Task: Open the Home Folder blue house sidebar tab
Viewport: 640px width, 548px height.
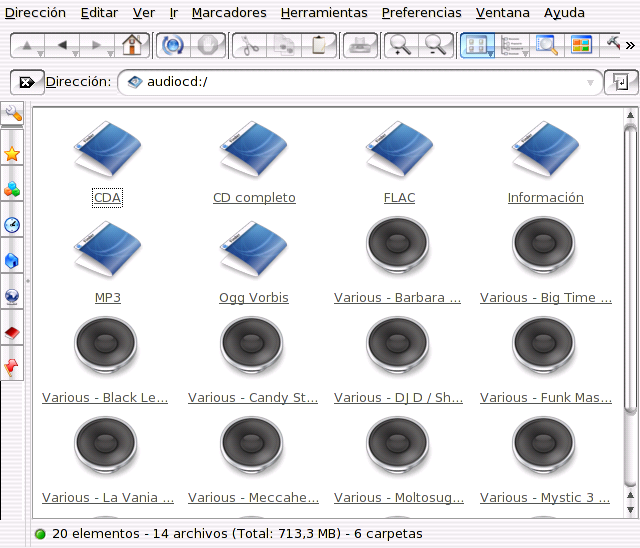Action: pyautogui.click(x=12, y=260)
